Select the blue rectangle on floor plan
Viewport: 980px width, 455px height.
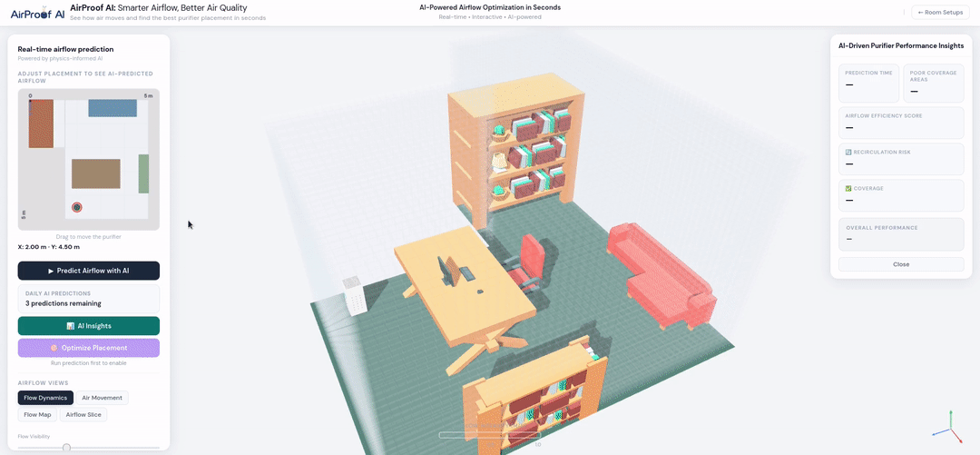(113, 108)
